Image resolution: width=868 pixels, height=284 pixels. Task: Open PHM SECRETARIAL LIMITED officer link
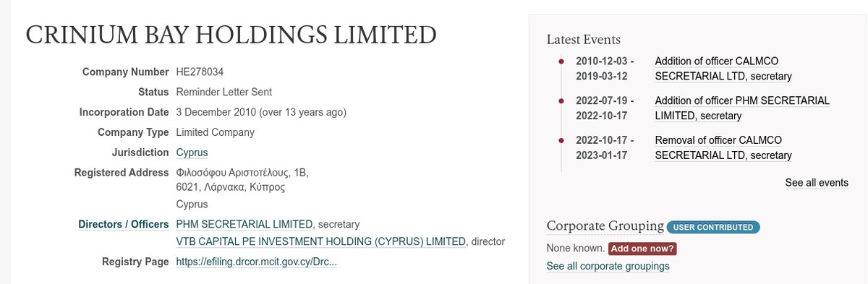[244, 224]
